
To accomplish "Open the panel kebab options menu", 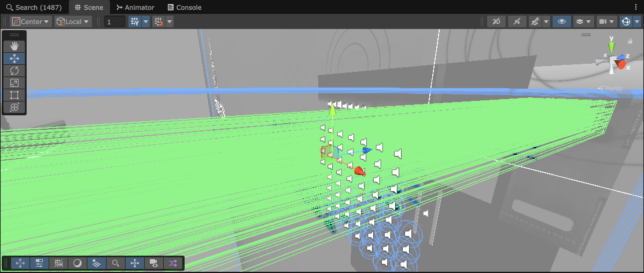I will 637,8.
